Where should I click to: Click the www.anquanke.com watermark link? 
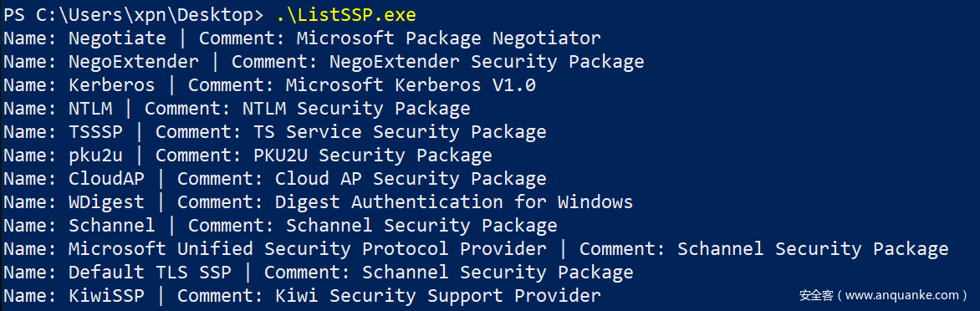click(x=900, y=295)
